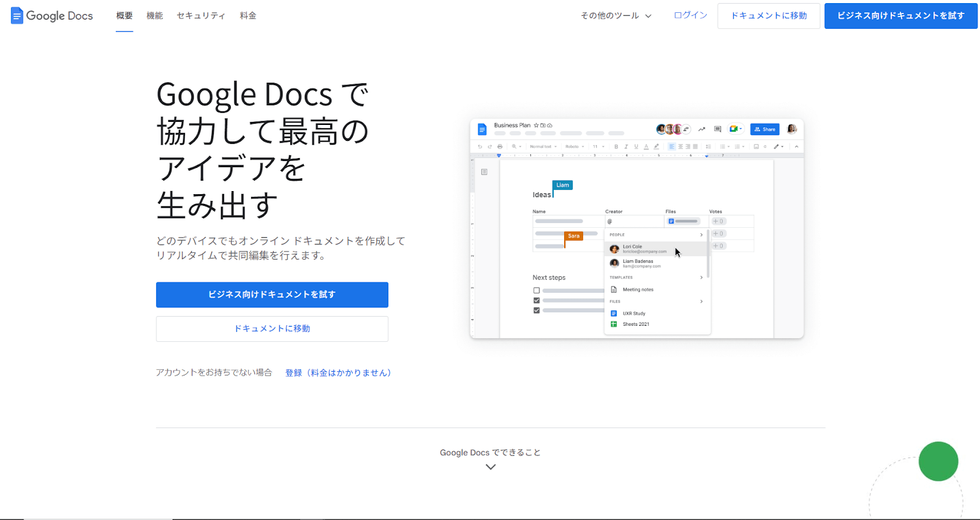Open the comment history icon

point(717,129)
